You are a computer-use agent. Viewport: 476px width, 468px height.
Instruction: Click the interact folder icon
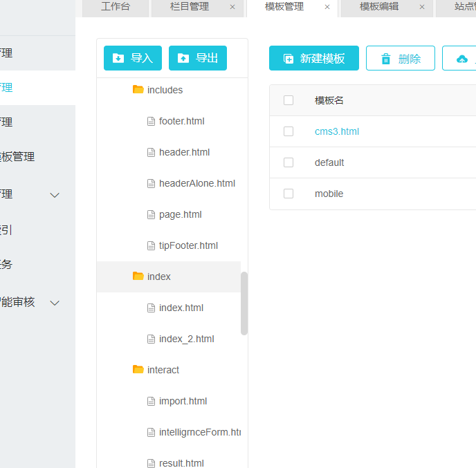[x=138, y=370]
